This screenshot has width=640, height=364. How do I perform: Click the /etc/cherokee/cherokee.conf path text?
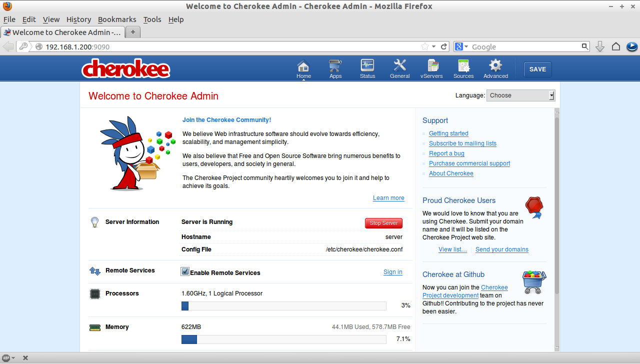click(x=364, y=249)
